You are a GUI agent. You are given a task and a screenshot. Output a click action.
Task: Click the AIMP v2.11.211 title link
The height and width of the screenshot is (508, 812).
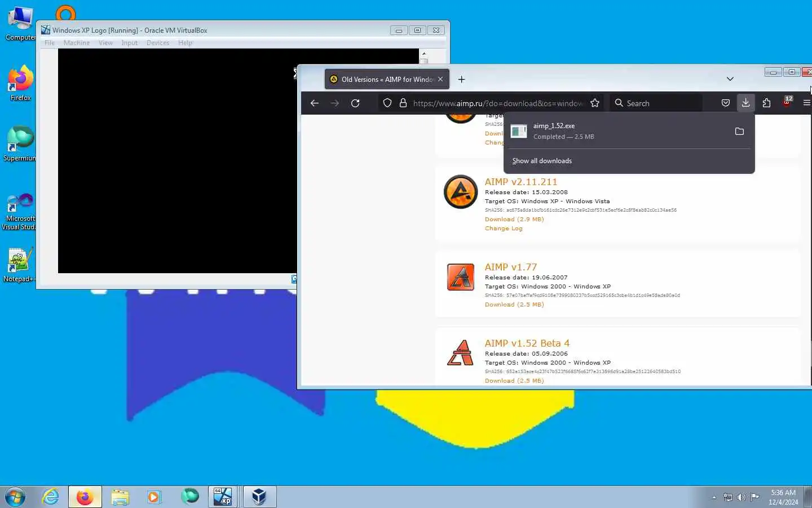pyautogui.click(x=520, y=182)
